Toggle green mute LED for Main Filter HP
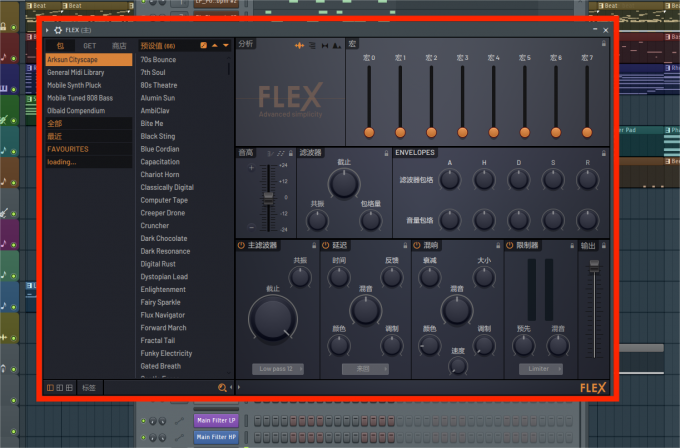This screenshot has width=680, height=448. click(144, 437)
